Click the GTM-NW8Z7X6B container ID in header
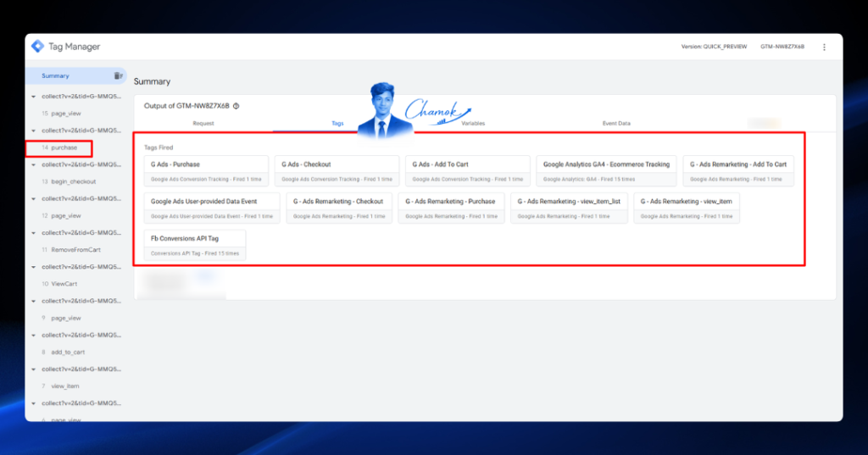Viewport: 868px width, 455px height. [782, 47]
